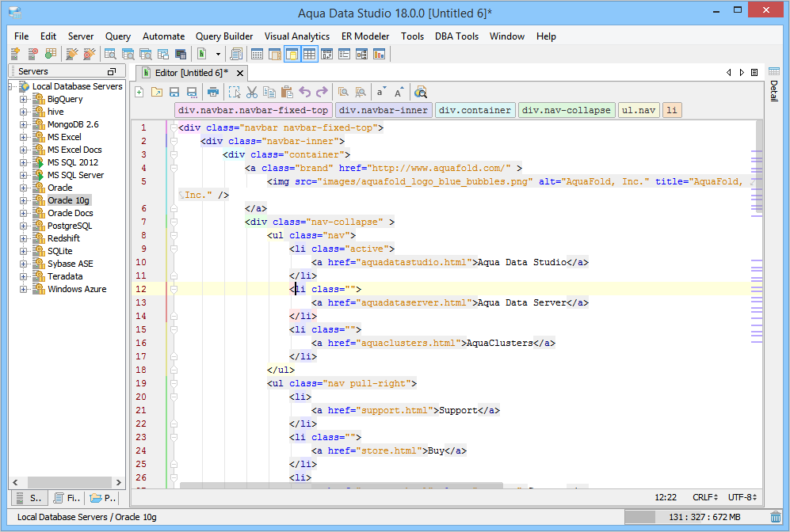Toggle the side-panel layout toolbar button

coord(275,54)
